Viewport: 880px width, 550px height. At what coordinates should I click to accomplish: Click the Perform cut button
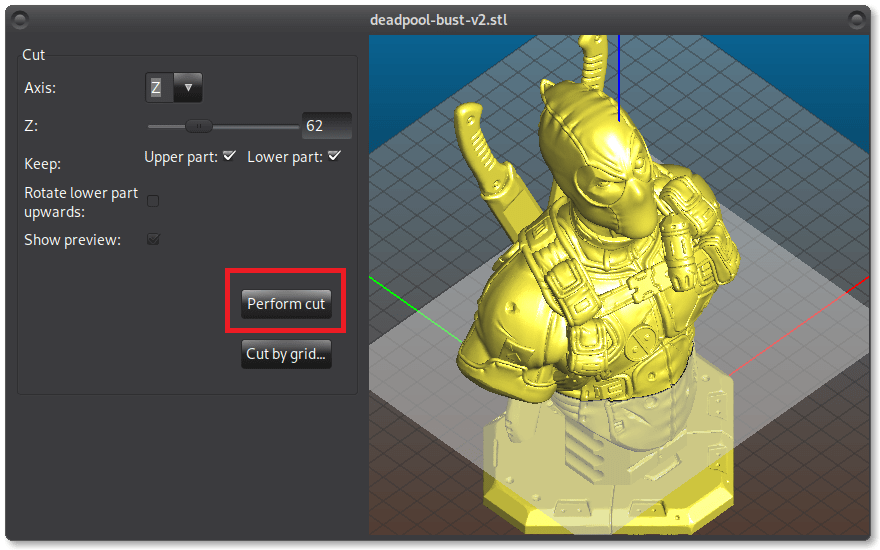286,304
